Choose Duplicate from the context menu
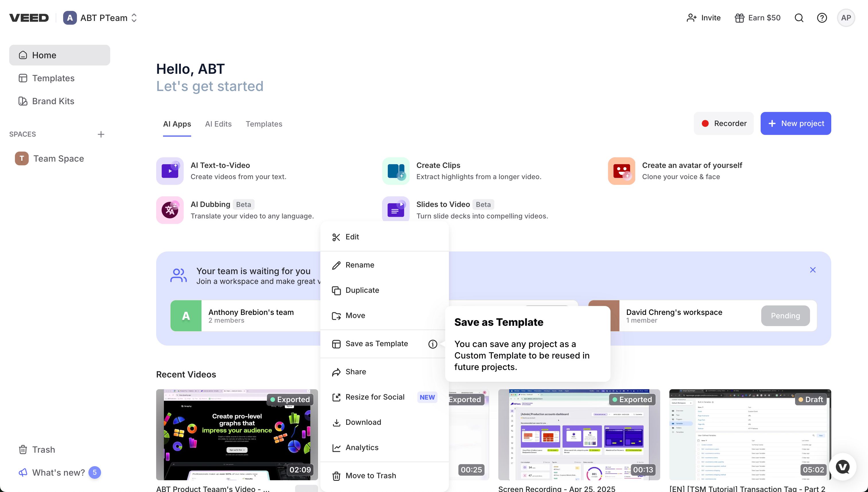Viewport: 868px width, 492px height. click(x=384, y=290)
